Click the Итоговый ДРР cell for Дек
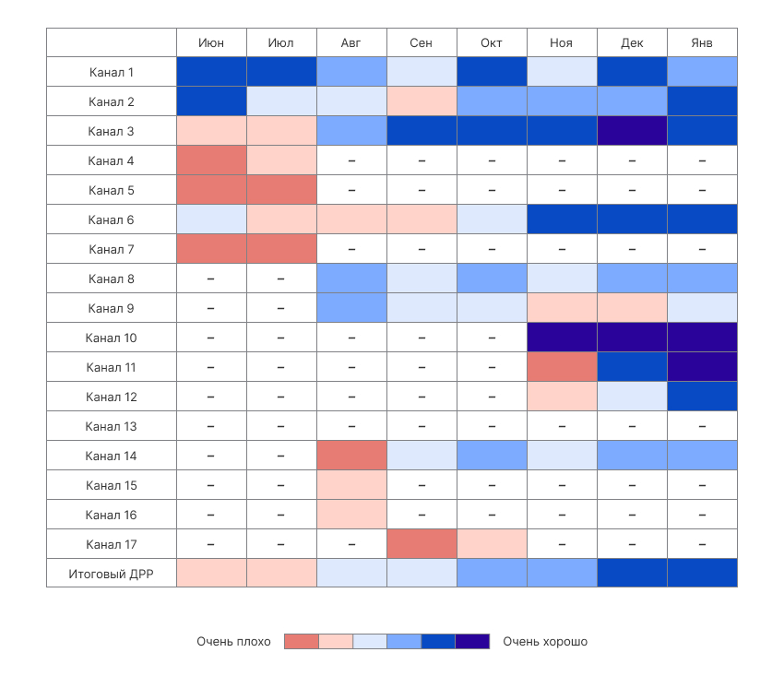The width and height of the screenshot is (784, 676). [x=632, y=574]
